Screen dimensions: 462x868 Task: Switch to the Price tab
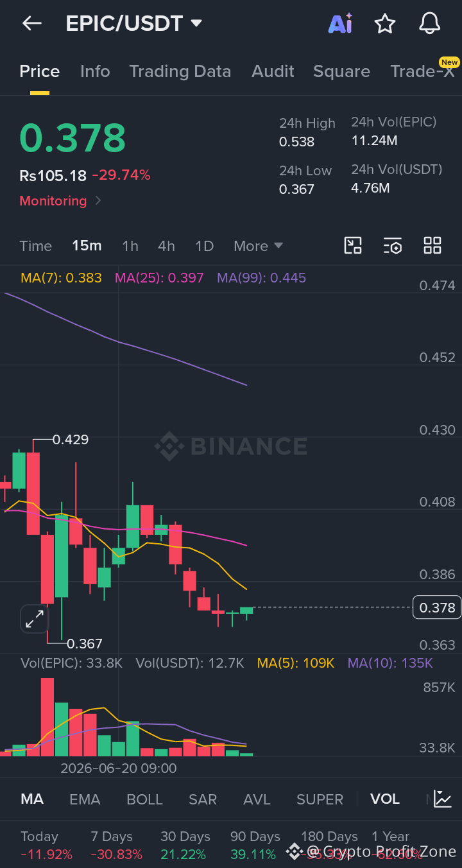coord(40,71)
